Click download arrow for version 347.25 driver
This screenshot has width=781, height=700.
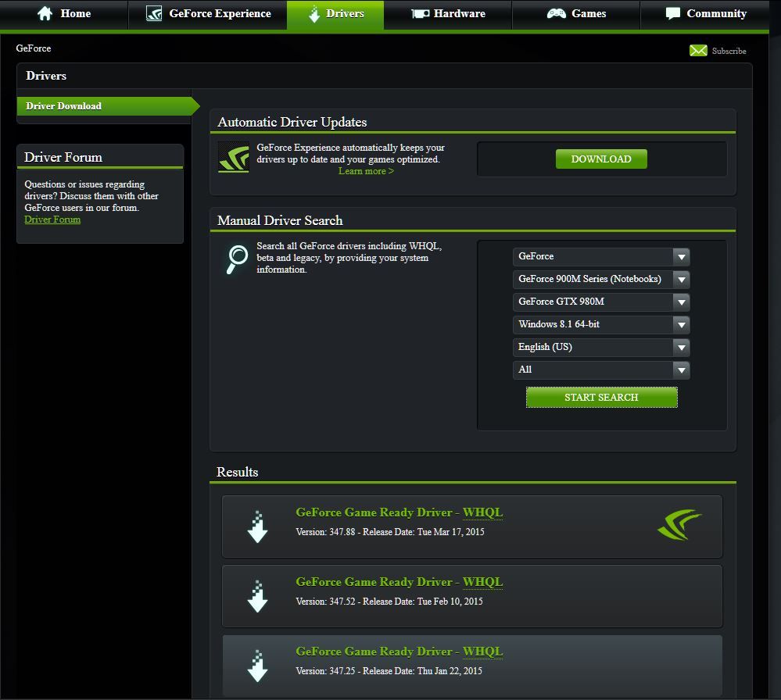click(257, 666)
